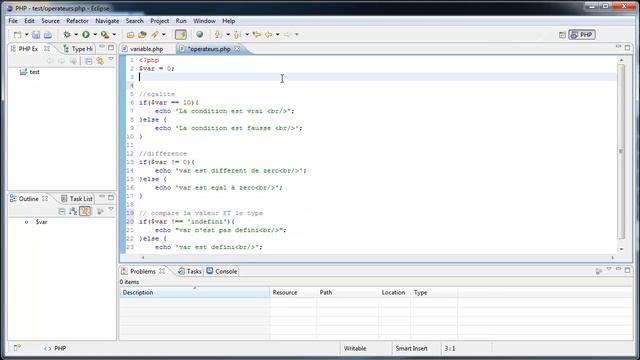This screenshot has height=360, width=640.
Task: Click the web browser globe icon
Action: pos(200,35)
